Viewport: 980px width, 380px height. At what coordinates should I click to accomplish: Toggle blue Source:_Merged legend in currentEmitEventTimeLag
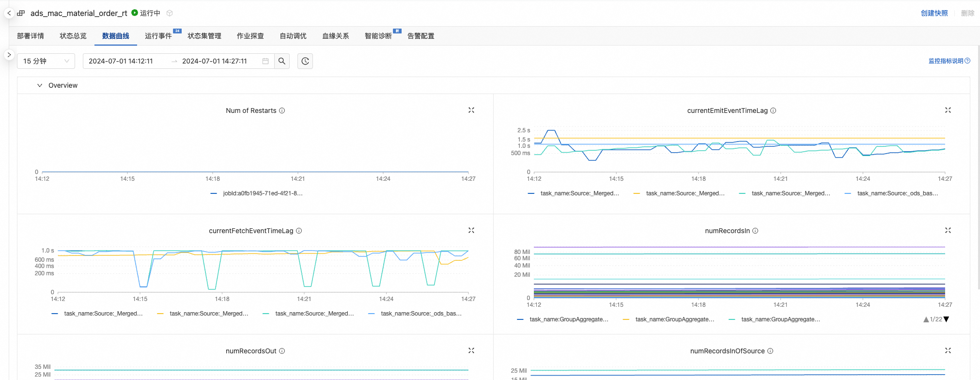574,193
